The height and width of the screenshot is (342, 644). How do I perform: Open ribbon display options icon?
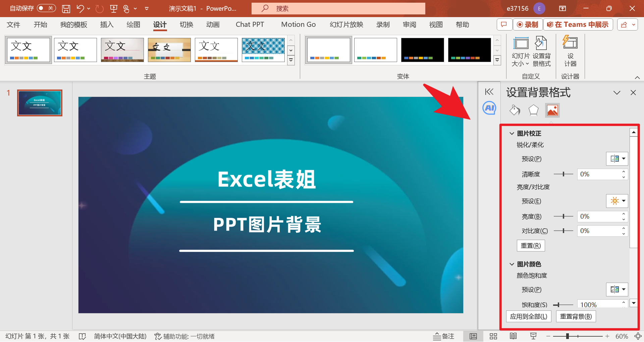pyautogui.click(x=562, y=8)
